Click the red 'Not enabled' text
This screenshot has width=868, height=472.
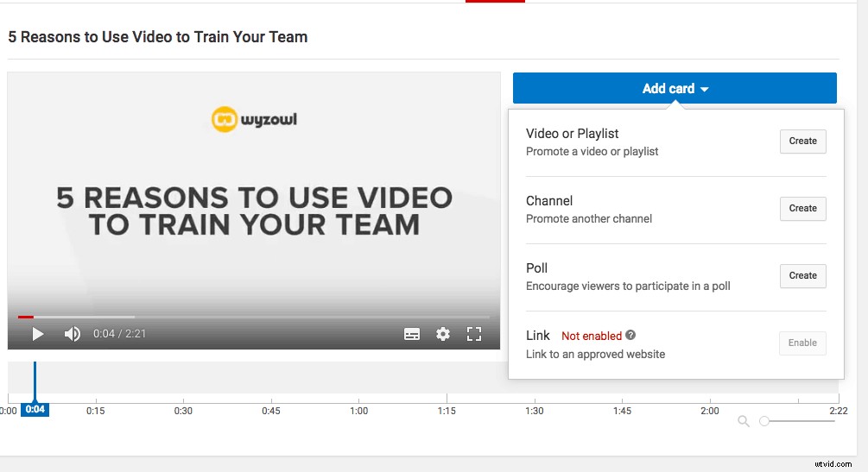592,336
